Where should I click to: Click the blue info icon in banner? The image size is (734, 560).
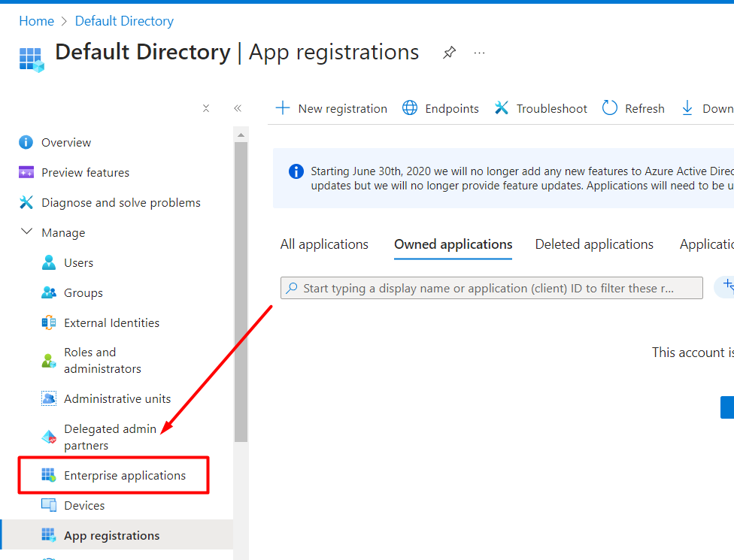pos(296,171)
